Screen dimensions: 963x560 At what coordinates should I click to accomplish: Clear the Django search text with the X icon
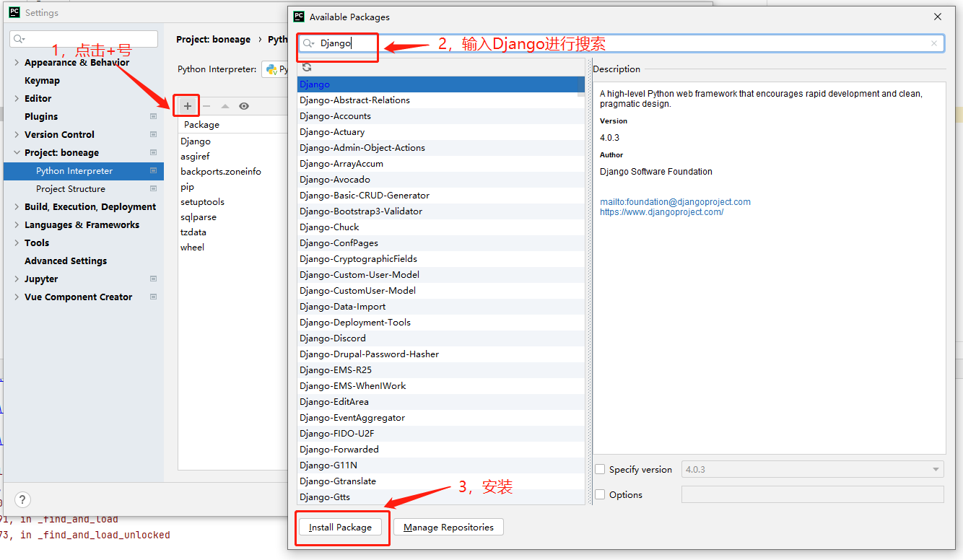[x=934, y=43]
